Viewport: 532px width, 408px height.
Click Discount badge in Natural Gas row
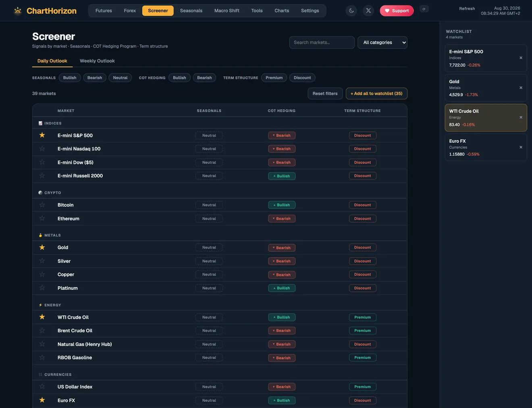click(363, 344)
